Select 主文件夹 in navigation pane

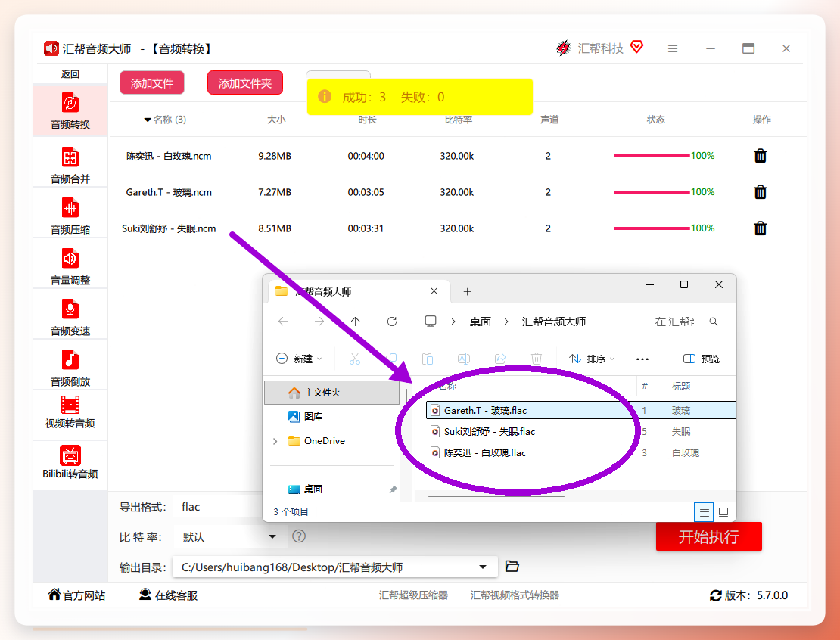(332, 393)
